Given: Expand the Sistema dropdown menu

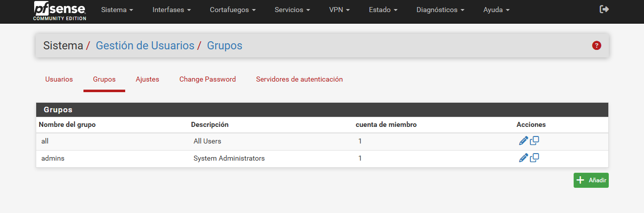Looking at the screenshot, I should pyautogui.click(x=117, y=10).
